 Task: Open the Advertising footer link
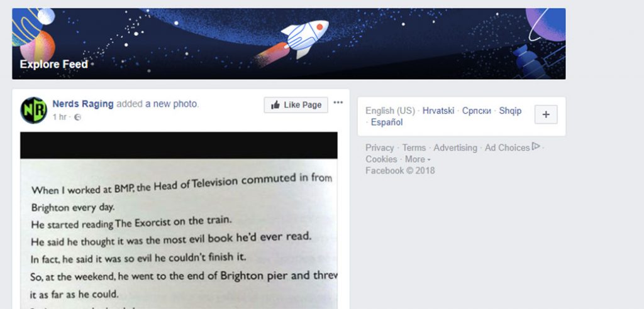point(455,148)
